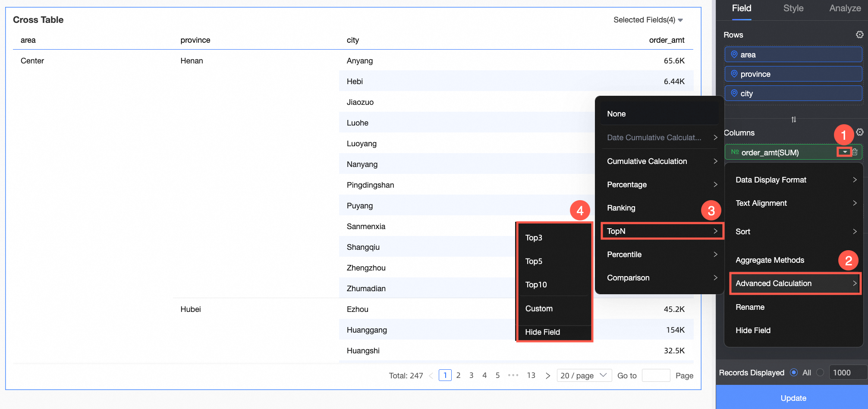Expand the Percentile submenu
Screen dimensions: 868x409
[x=662, y=255]
